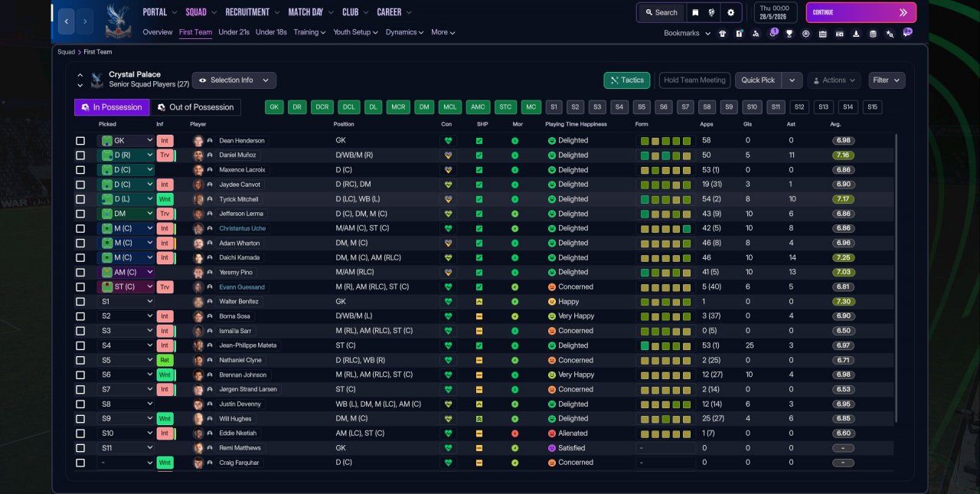Open the shirt icon bookmark shortcut
The height and width of the screenshot is (494, 980).
(x=722, y=34)
